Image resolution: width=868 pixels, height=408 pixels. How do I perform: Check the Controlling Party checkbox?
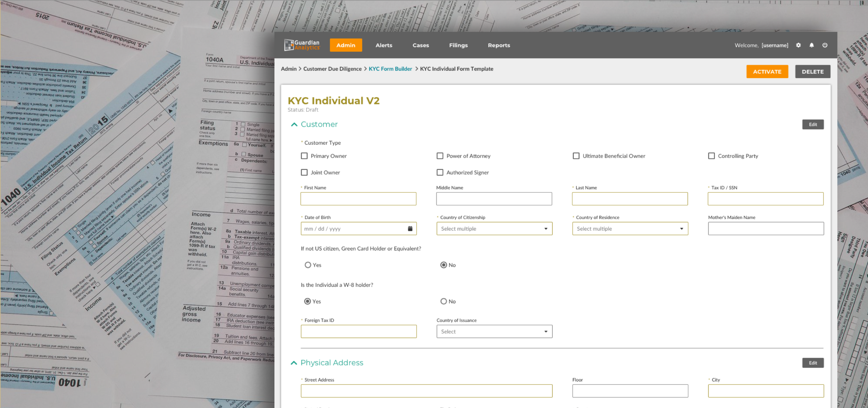[x=711, y=156]
